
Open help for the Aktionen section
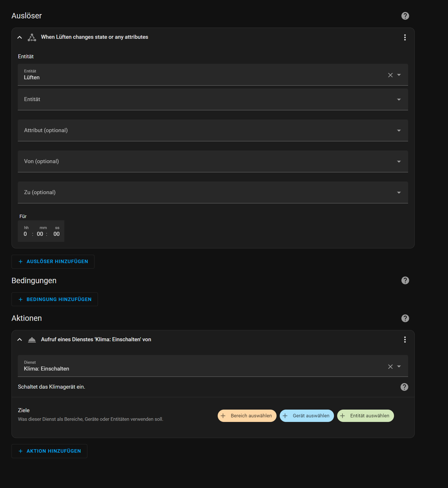click(405, 318)
